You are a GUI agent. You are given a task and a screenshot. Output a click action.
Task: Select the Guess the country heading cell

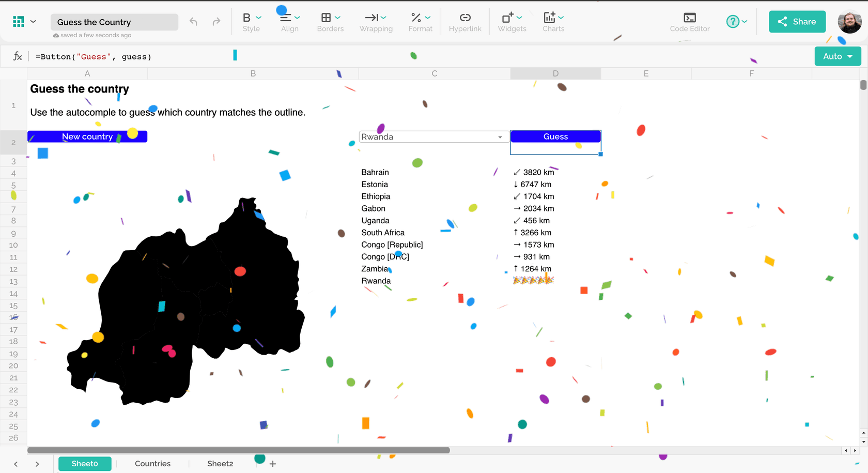coord(80,89)
